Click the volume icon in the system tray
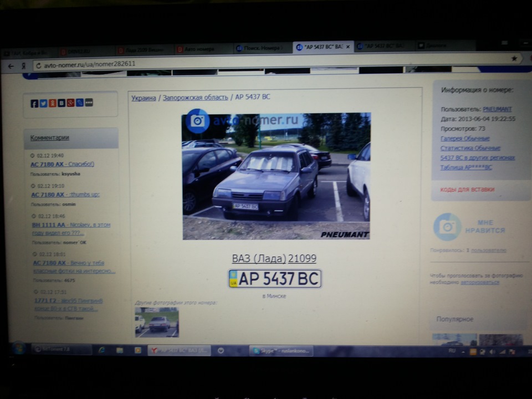Image resolution: width=532 pixels, height=399 pixels. coord(492,351)
